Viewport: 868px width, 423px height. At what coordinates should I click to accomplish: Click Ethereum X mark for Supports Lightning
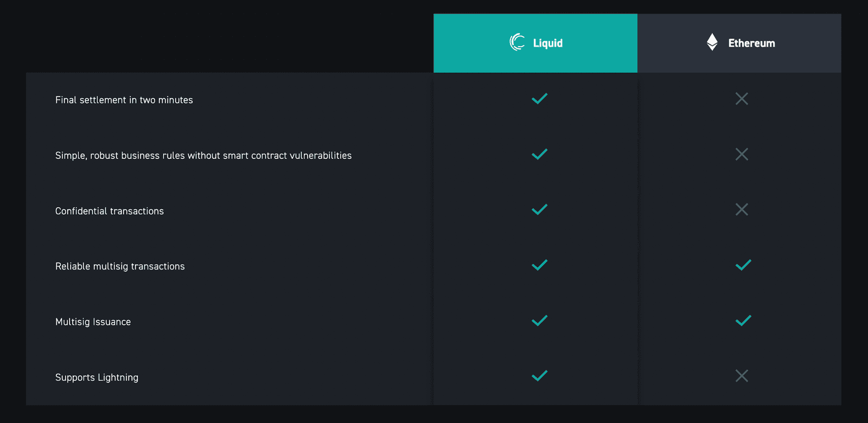click(742, 376)
